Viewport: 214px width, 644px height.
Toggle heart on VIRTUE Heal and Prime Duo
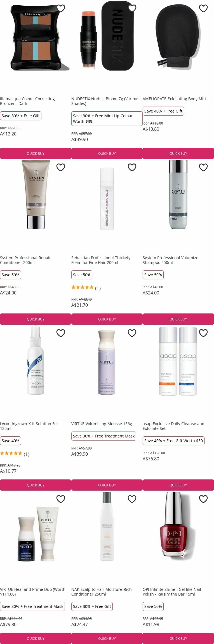tap(61, 499)
